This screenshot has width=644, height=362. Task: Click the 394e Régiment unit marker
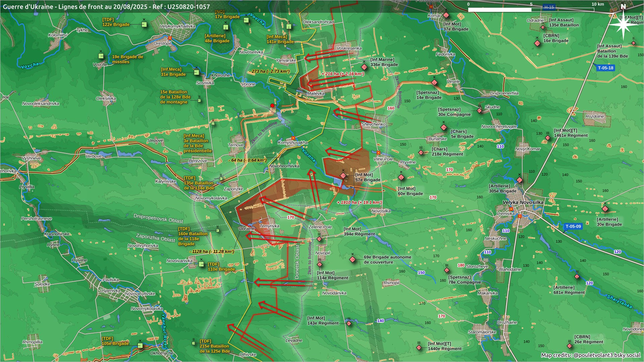[319, 239]
